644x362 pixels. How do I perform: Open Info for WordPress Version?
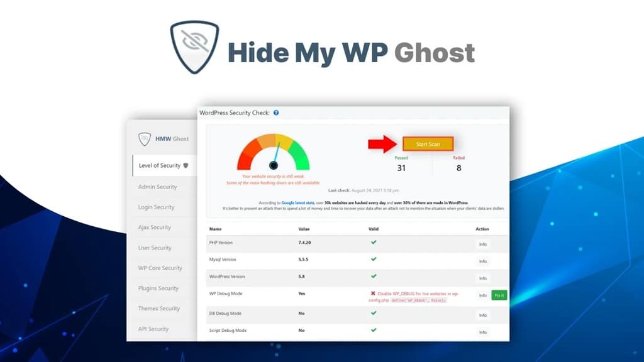[x=483, y=278]
